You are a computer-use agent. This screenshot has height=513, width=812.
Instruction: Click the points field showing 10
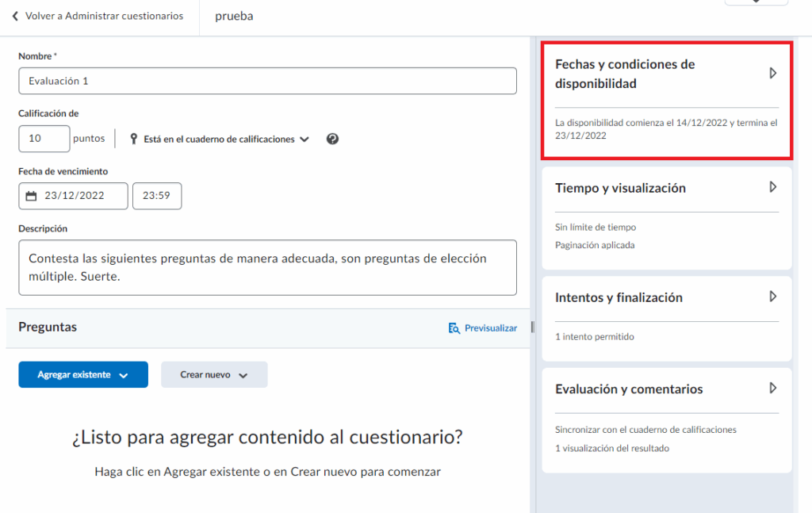44,139
